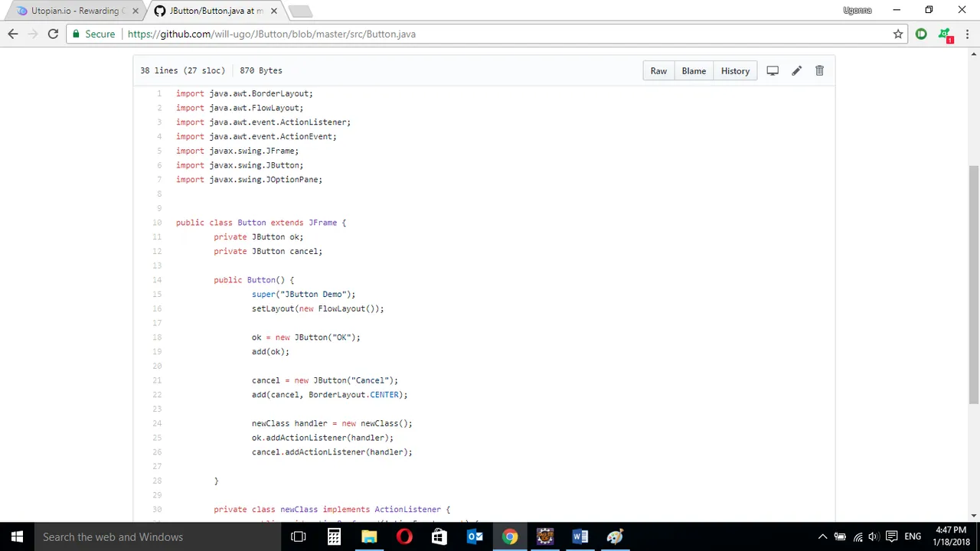980x551 pixels.
Task: Go back to the previous page
Action: coord(13,34)
